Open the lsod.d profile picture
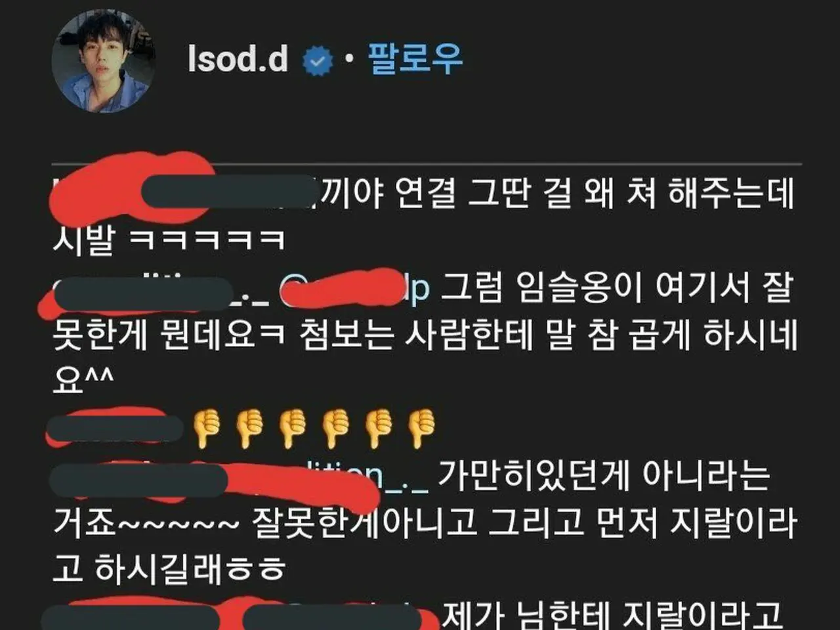 pos(104,60)
